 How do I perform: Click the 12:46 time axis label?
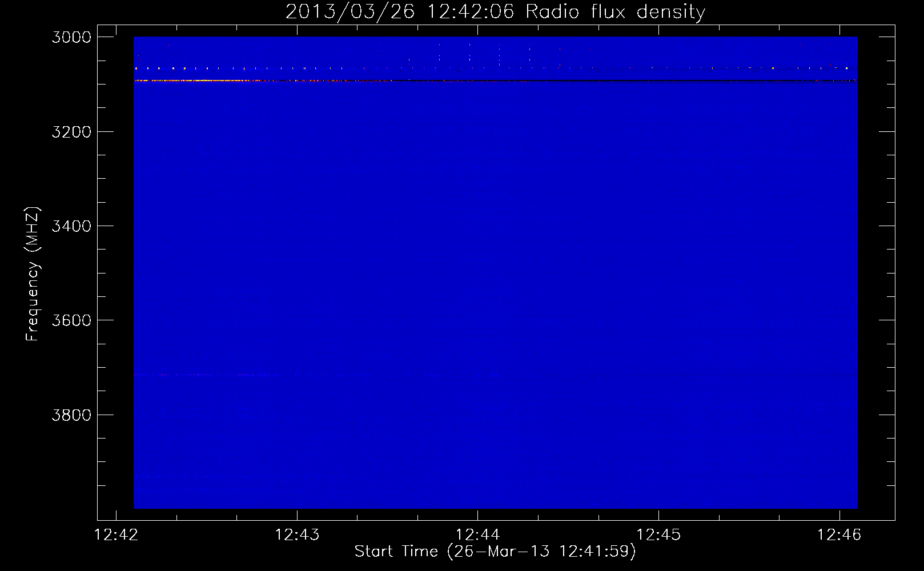pyautogui.click(x=839, y=534)
